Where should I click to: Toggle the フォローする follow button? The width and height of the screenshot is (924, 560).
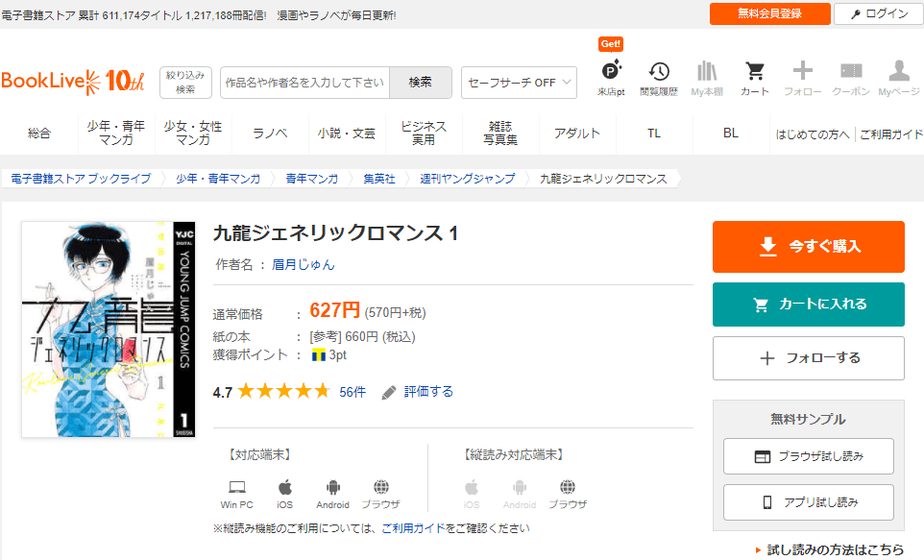point(808,358)
